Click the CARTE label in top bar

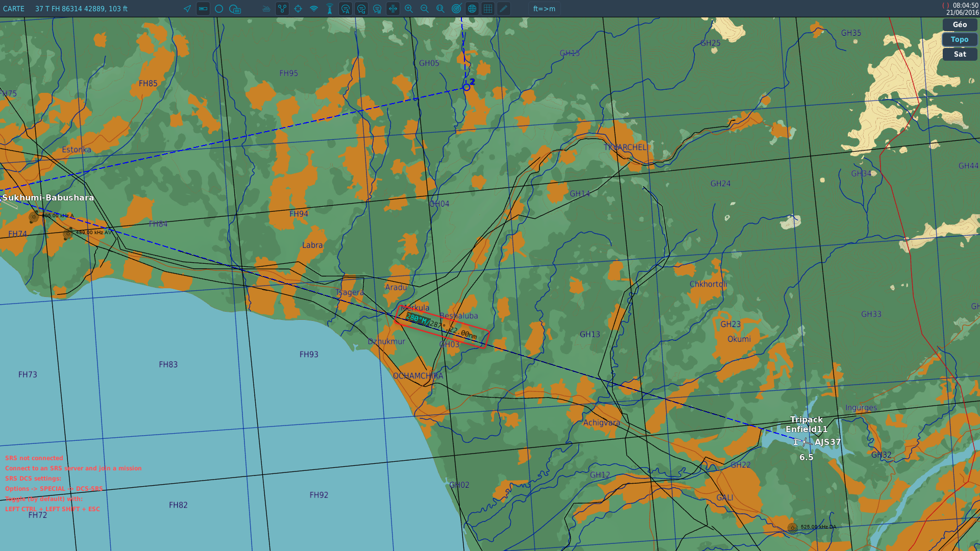(x=14, y=9)
